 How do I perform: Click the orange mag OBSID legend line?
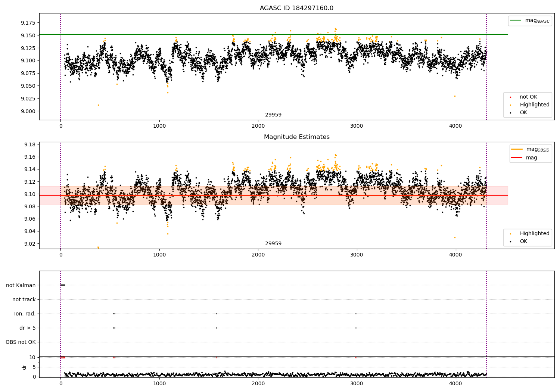517,149
